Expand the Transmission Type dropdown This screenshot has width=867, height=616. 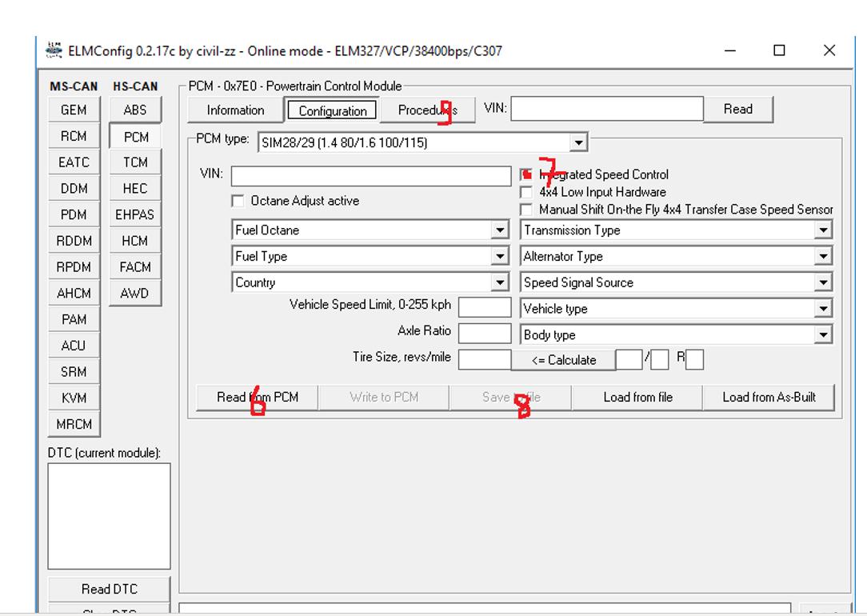(823, 230)
